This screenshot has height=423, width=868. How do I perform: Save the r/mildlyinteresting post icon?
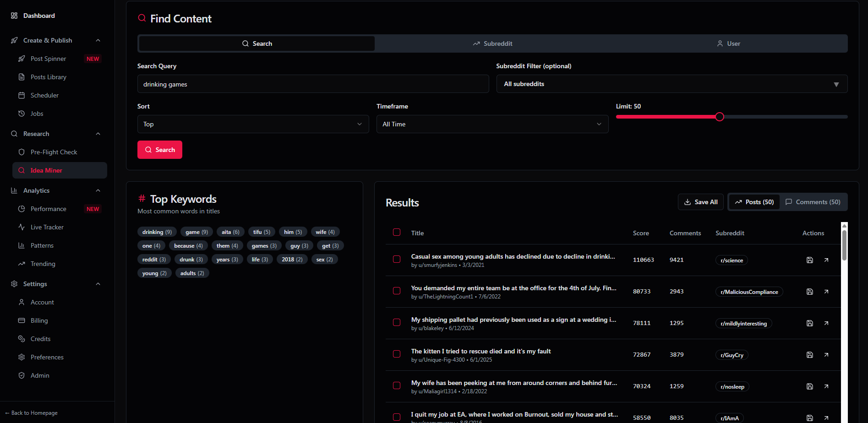809,323
